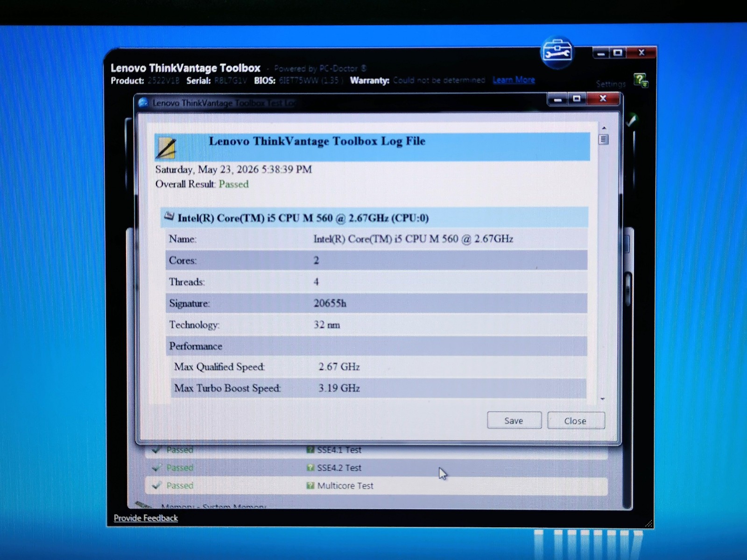Select the SSE4.2 Test row

376,468
